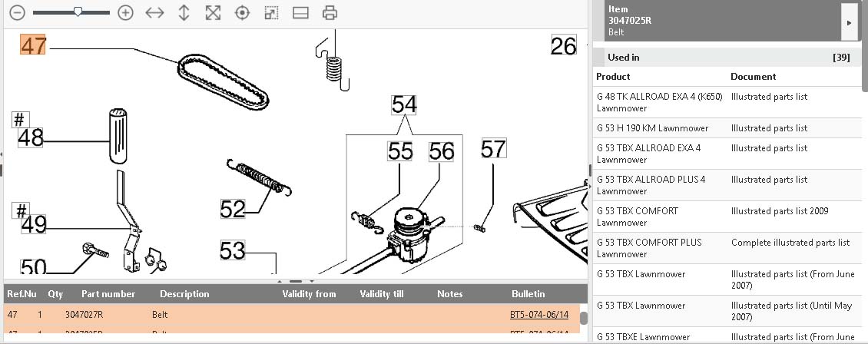Toggle the split panel layout icon

pos(300,13)
